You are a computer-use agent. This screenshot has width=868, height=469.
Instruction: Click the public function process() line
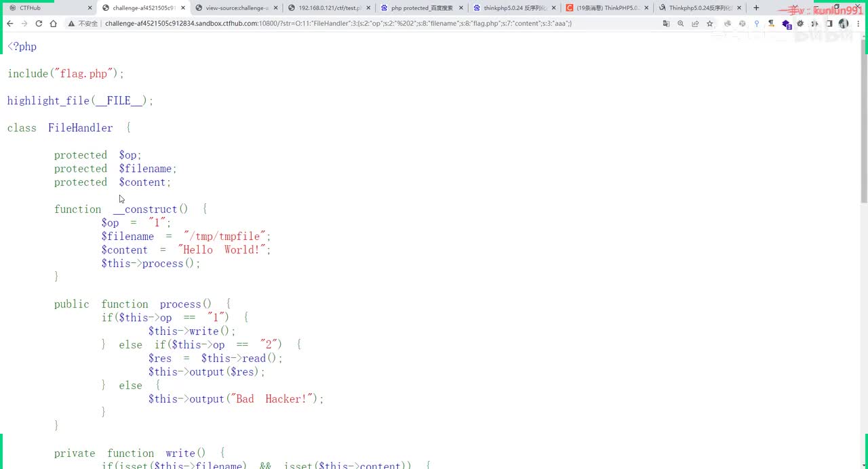[x=142, y=304]
